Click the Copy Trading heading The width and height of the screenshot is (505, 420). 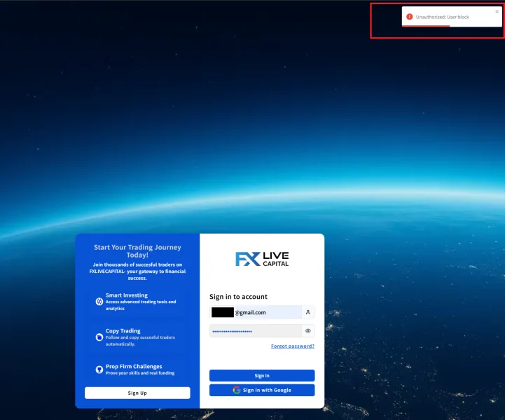point(123,331)
